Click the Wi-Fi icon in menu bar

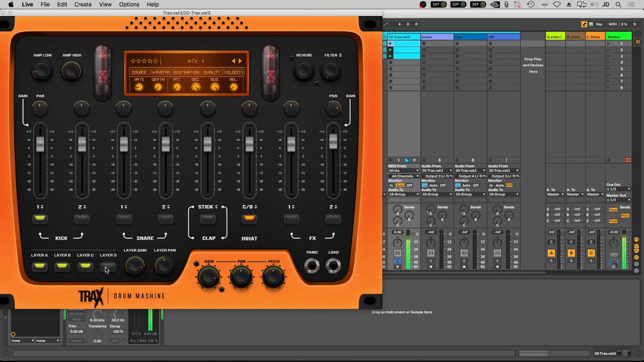click(556, 5)
